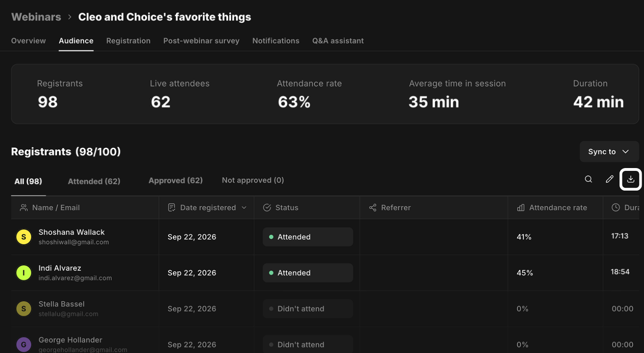Screen dimensions: 644x353
Task: Click the Attendance rate bar chart icon
Action: (520, 207)
